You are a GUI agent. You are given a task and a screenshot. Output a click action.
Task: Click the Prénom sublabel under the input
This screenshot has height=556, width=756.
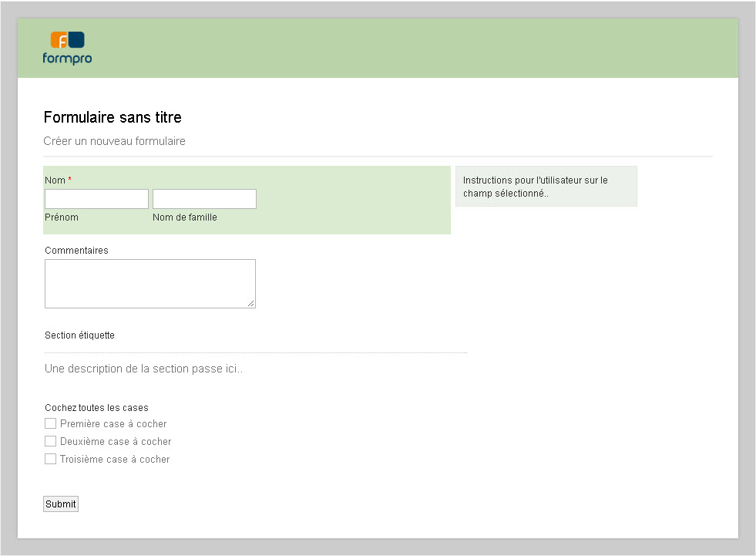click(62, 217)
